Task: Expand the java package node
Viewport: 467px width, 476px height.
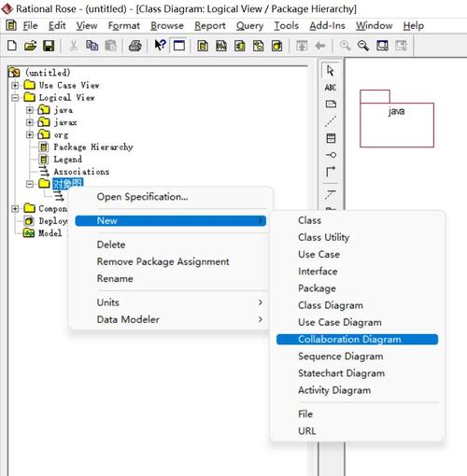Action: [x=30, y=110]
